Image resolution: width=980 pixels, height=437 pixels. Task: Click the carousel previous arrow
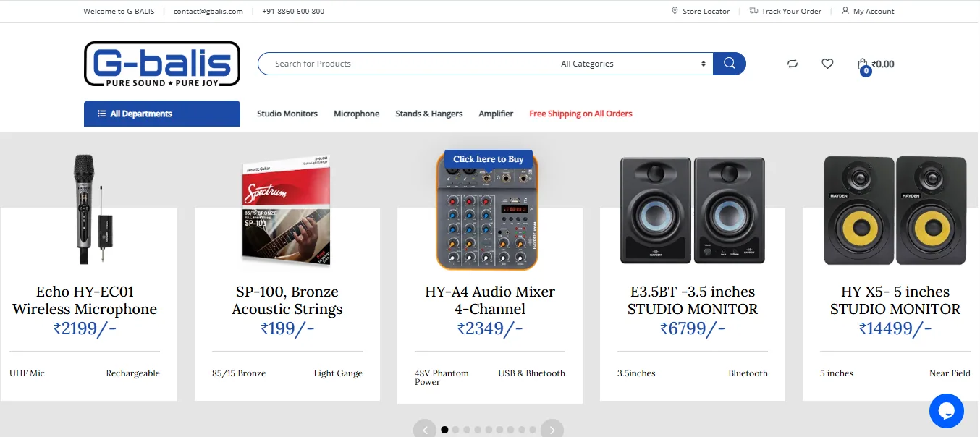425,429
